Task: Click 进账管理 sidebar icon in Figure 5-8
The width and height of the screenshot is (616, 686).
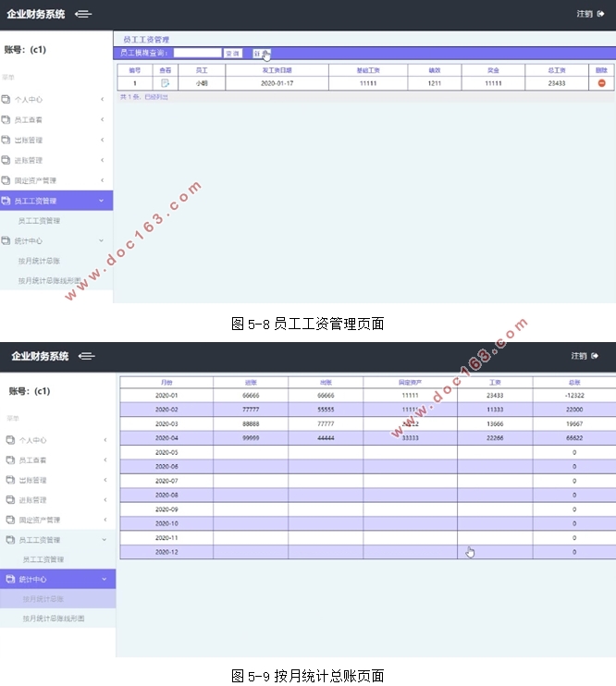Action: pos(6,160)
